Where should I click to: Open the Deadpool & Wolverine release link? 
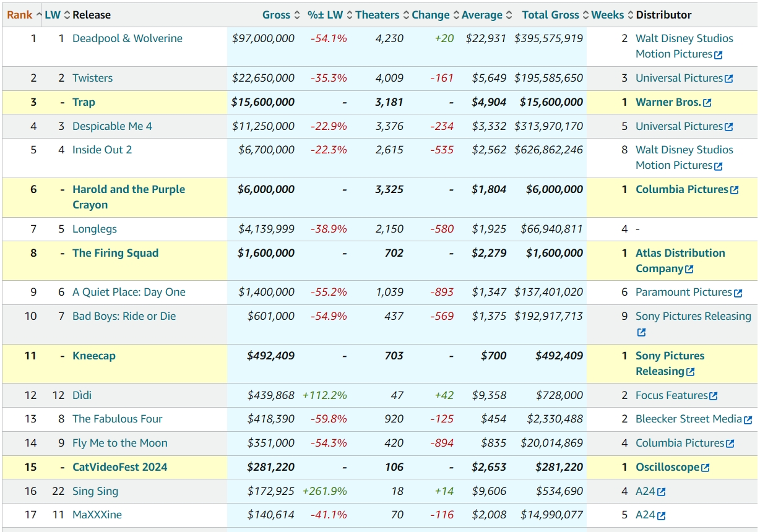click(127, 38)
